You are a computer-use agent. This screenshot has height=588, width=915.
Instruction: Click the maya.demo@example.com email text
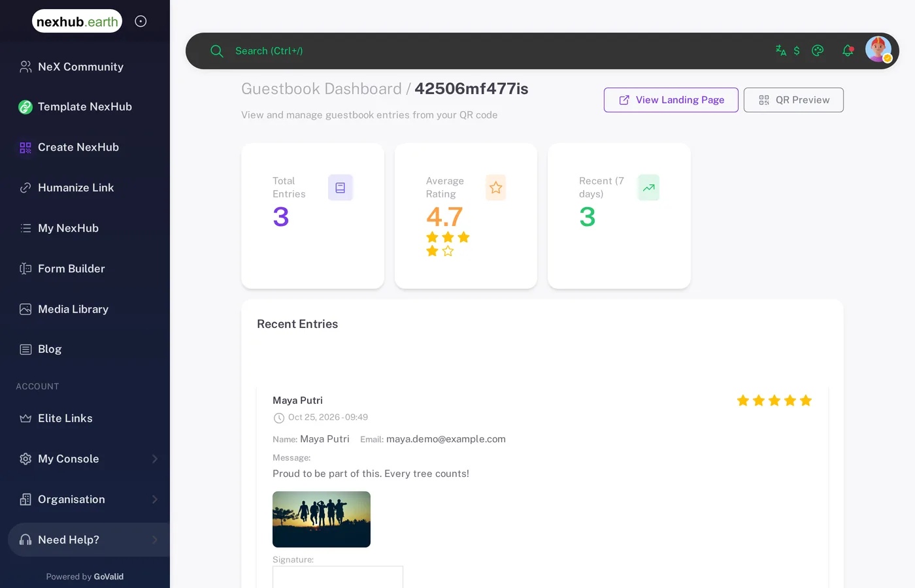pos(446,439)
